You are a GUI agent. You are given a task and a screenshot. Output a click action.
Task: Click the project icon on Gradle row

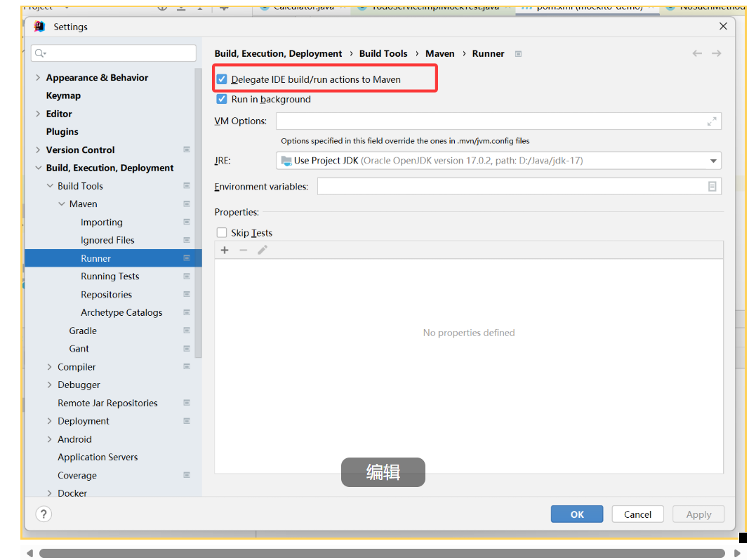coord(187,331)
